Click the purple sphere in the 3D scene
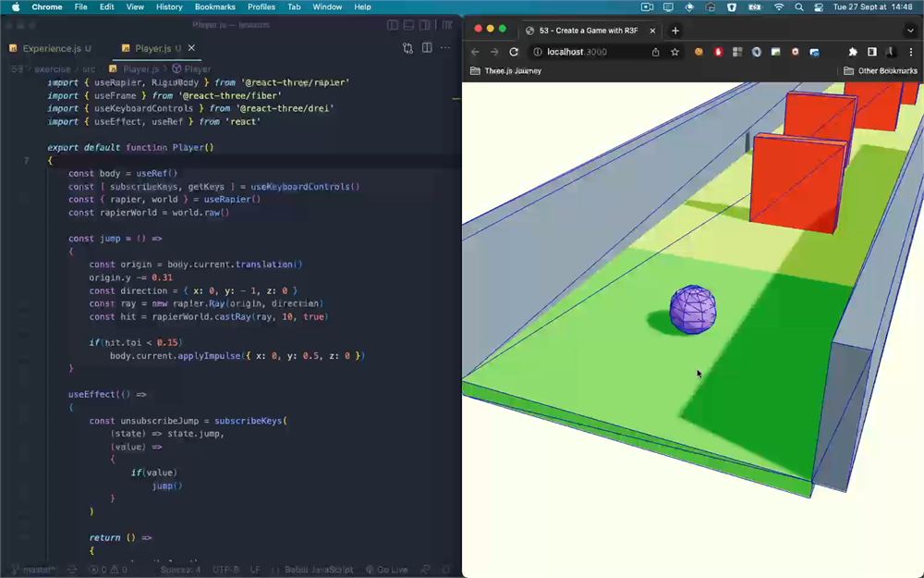924x578 pixels. tap(693, 309)
